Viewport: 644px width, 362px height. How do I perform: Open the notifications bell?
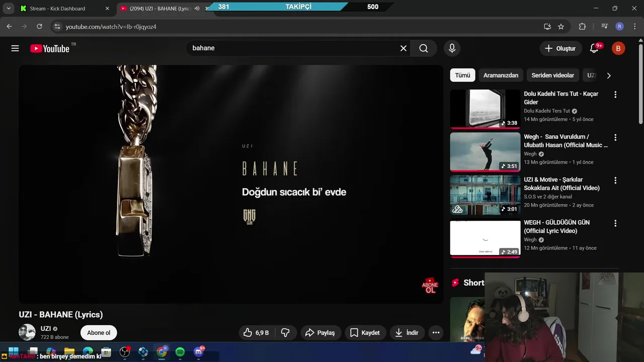[x=594, y=48]
